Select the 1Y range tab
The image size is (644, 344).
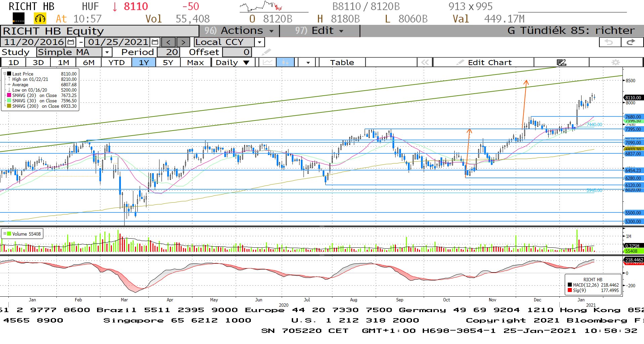(x=144, y=62)
